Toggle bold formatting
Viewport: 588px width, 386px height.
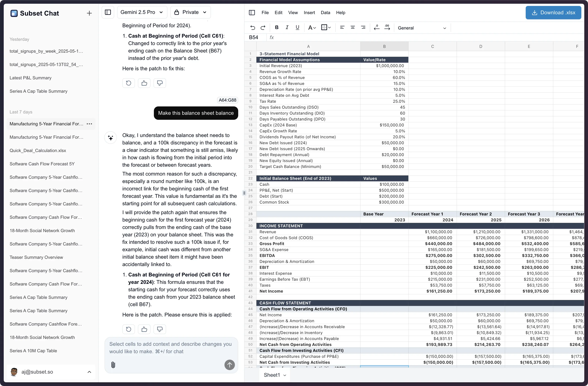pos(276,28)
